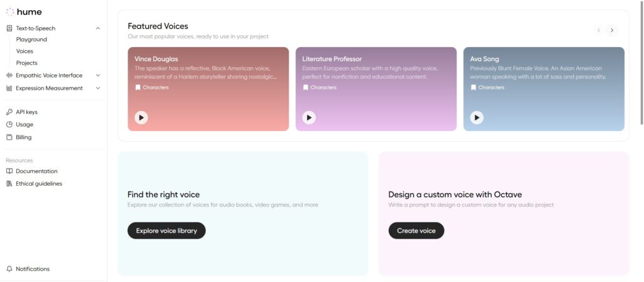
Task: Play the Literature Professor voice sample
Action: 309,118
